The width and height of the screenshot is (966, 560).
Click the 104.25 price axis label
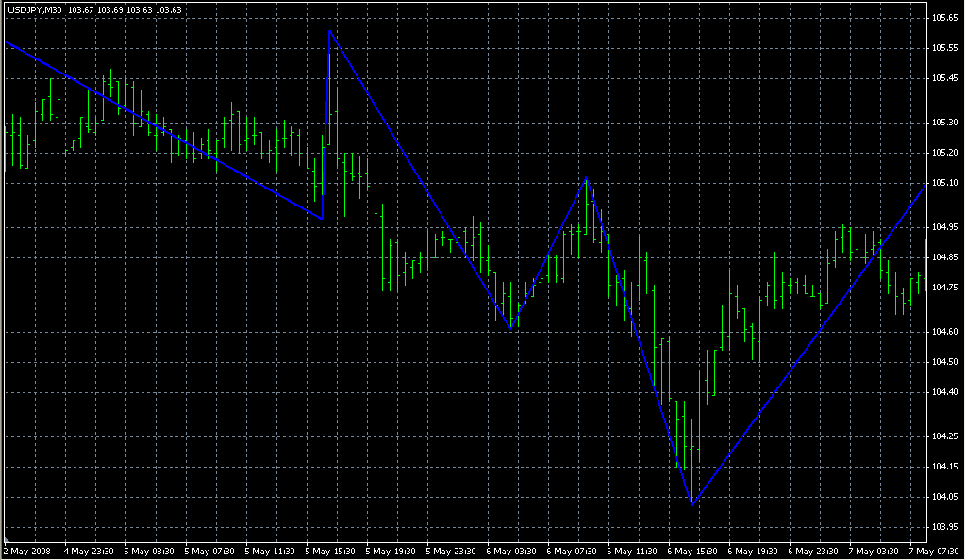coord(944,436)
